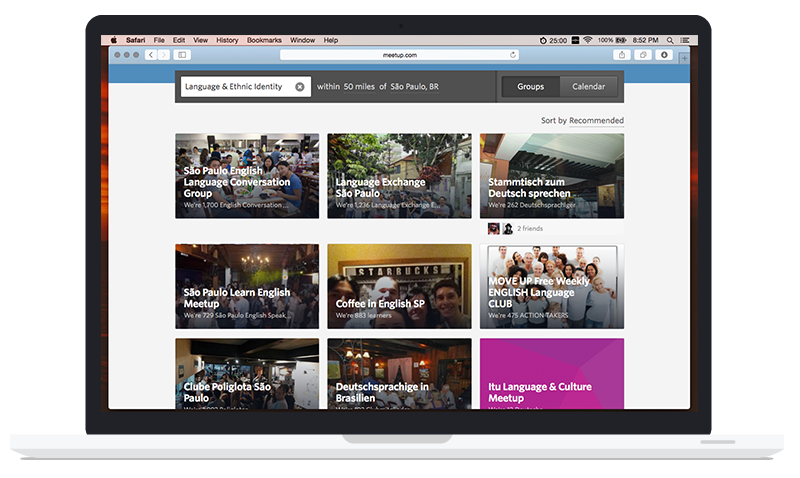Open Stammtisch zum Deutsch sprechen card
Image resolution: width=800 pixels, height=478 pixels.
552,176
